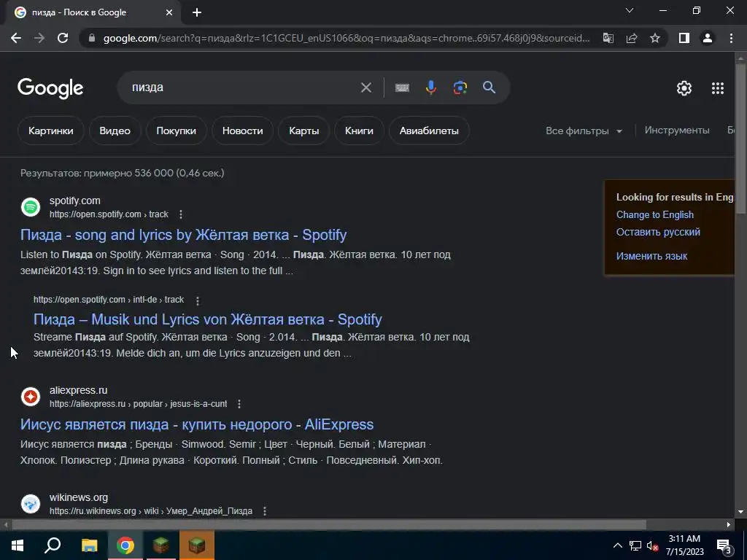Click the browser back arrow
Viewport: 747px width, 560px height.
(16, 38)
